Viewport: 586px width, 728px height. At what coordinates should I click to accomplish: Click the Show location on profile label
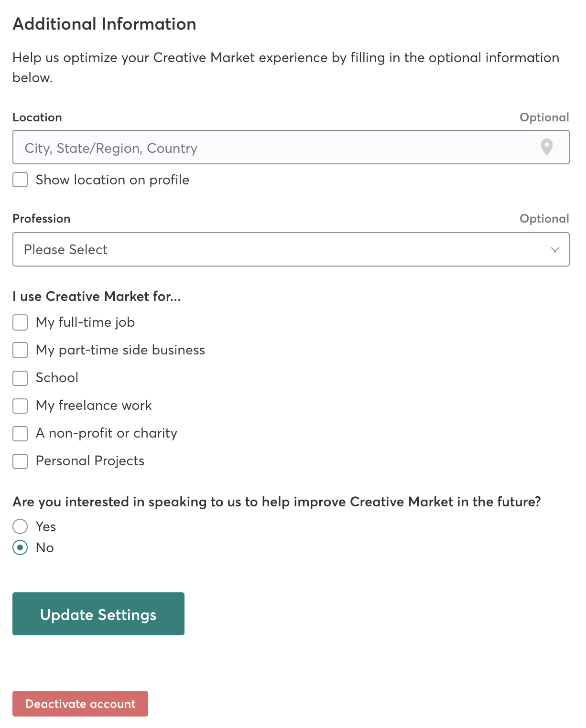click(112, 180)
